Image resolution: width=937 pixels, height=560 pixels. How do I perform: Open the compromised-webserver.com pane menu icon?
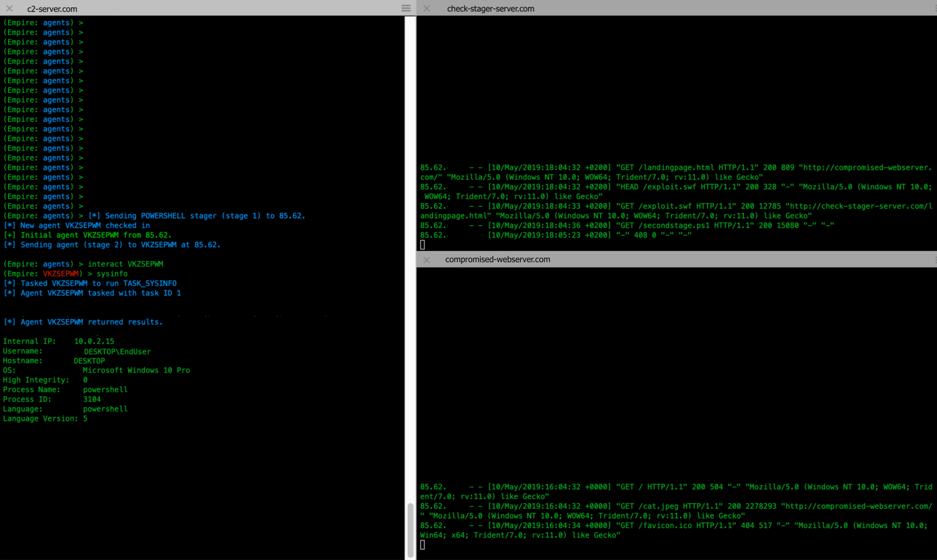point(935,259)
